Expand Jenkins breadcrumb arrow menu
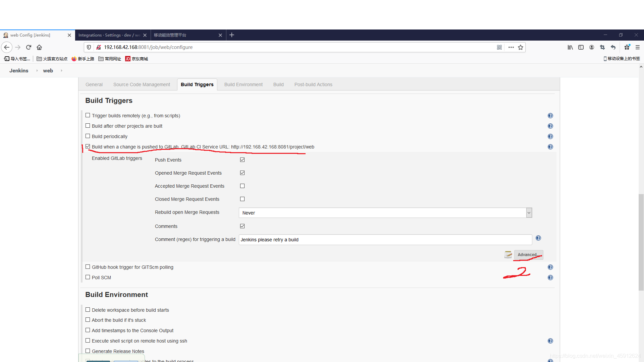This screenshot has height=362, width=644. tap(37, 71)
